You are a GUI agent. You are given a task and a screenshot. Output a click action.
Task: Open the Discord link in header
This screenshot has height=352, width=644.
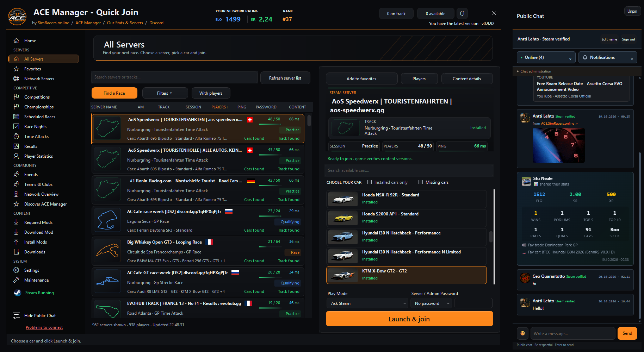156,23
